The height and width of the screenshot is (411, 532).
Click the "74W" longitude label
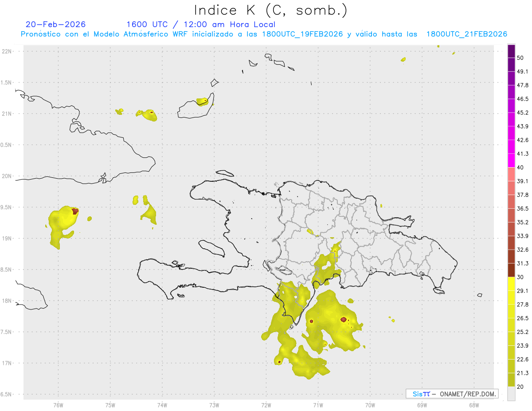click(x=162, y=405)
